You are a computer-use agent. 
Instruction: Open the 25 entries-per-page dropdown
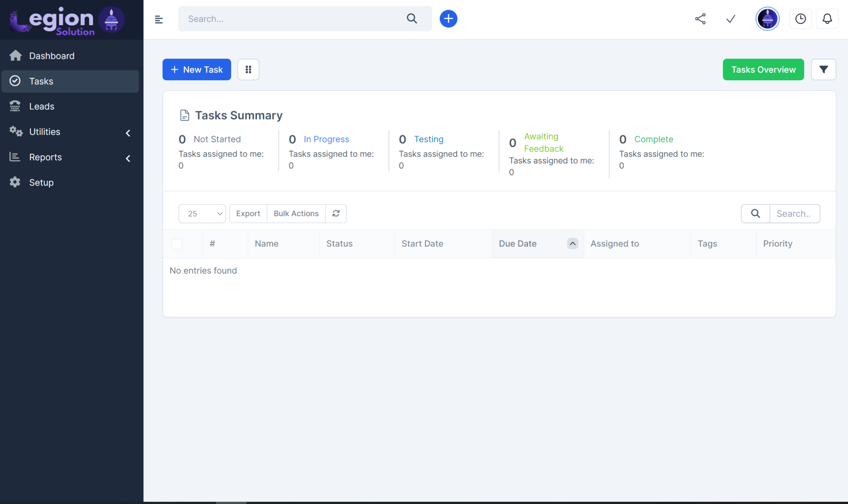(x=202, y=214)
